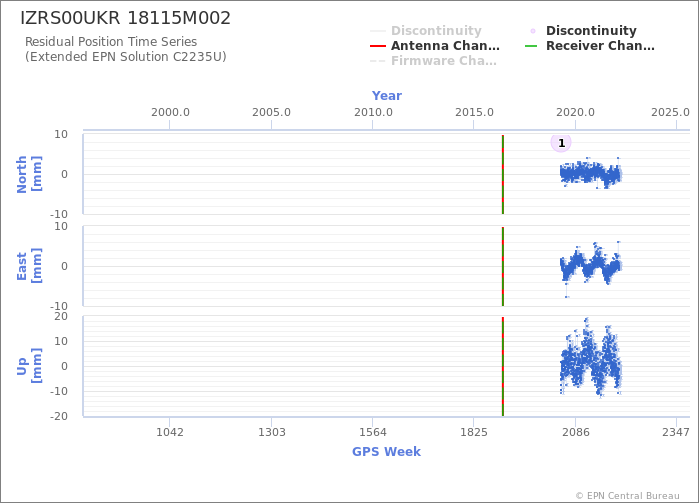Click the GPS week 1564 tick label

click(x=373, y=432)
